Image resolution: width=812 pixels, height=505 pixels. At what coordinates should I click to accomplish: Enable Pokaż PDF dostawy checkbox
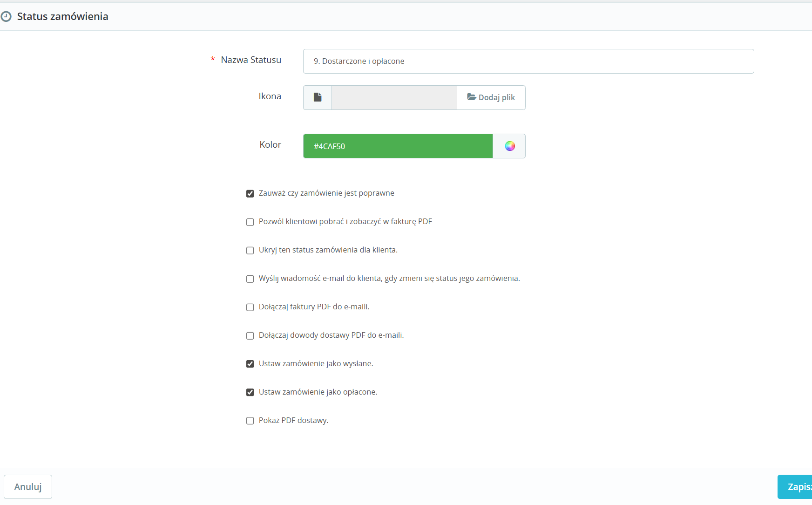click(x=250, y=421)
